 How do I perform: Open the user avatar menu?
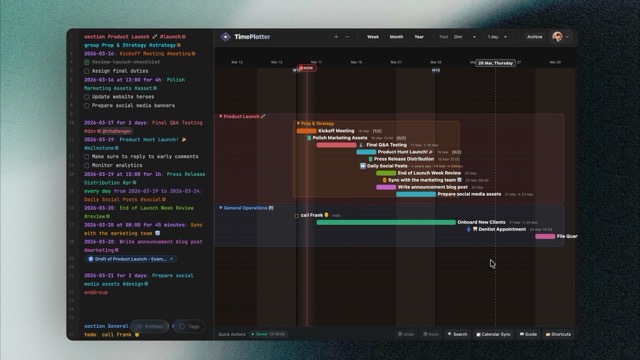click(557, 37)
